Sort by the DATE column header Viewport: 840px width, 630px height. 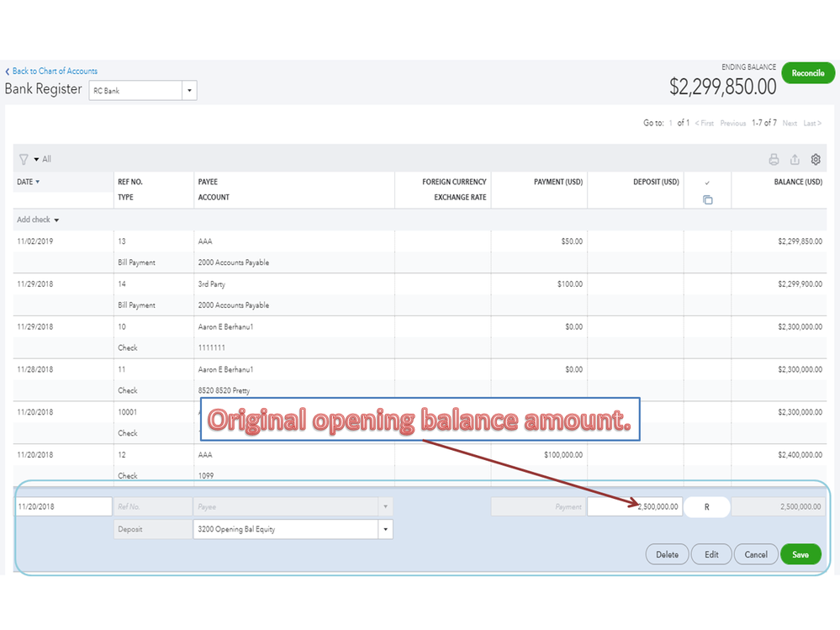29,182
